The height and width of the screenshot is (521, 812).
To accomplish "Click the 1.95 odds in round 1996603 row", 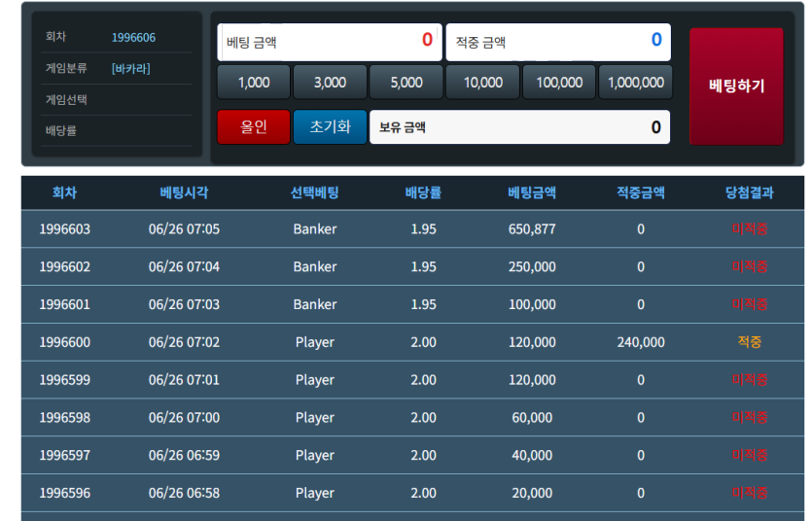I will [x=423, y=228].
